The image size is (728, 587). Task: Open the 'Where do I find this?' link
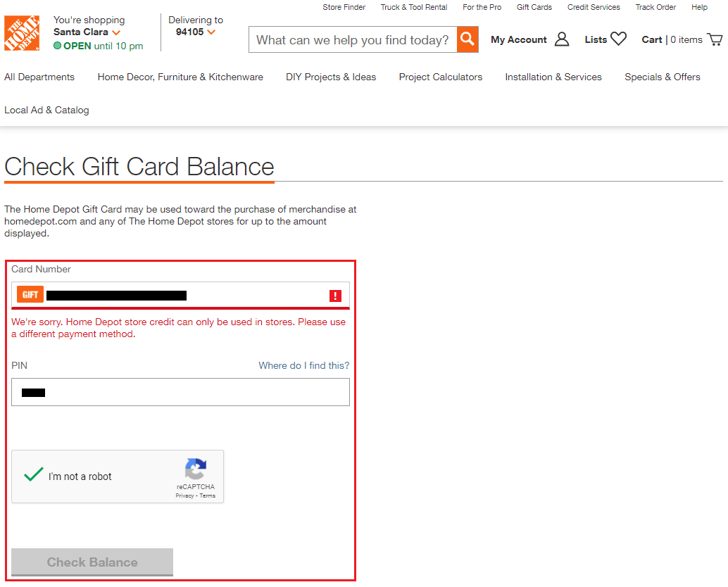[303, 365]
